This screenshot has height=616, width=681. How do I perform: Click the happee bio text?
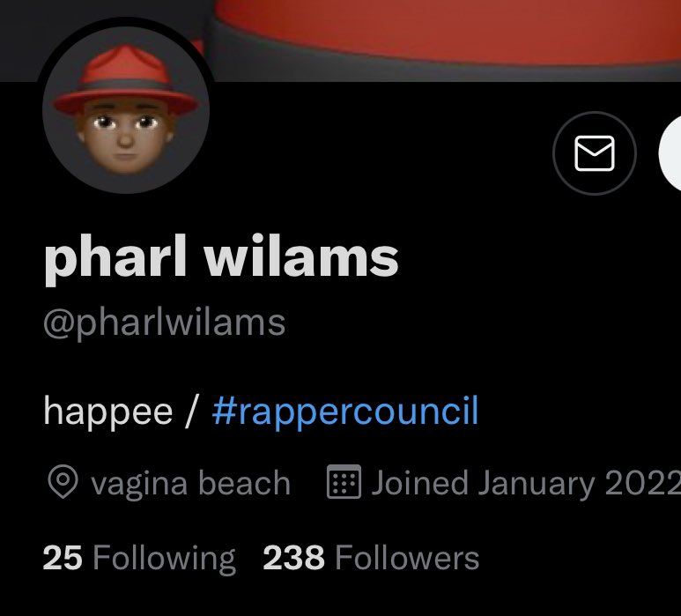pos(107,412)
